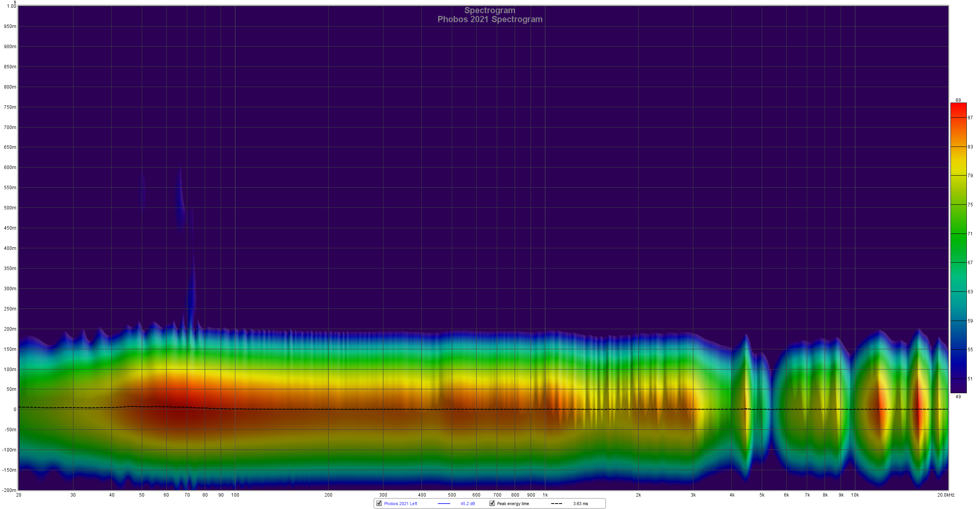The width and height of the screenshot is (980, 509).
Task: Click the 49 minimum label below color scale
Action: 958,397
